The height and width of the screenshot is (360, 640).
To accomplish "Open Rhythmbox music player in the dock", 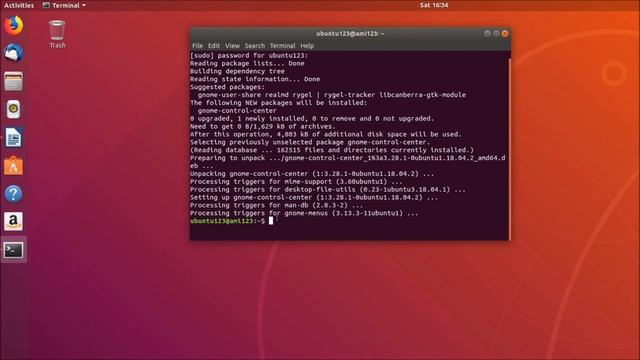I will click(x=13, y=109).
